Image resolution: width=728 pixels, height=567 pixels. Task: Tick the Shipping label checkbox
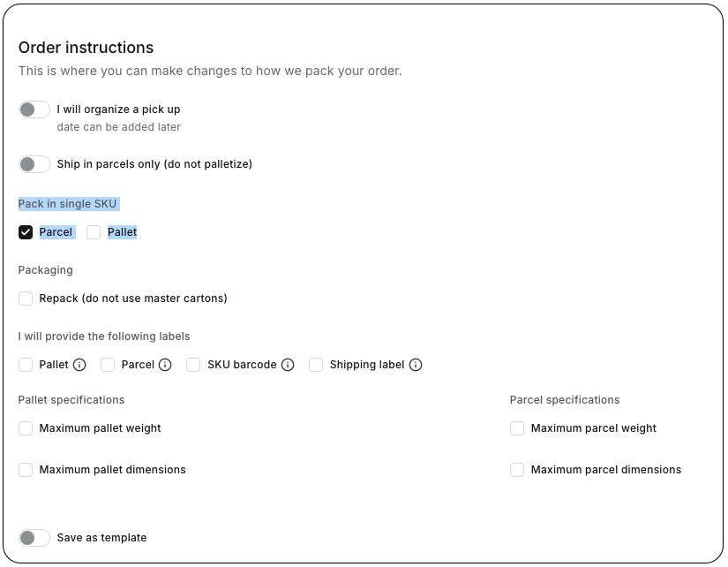click(316, 365)
